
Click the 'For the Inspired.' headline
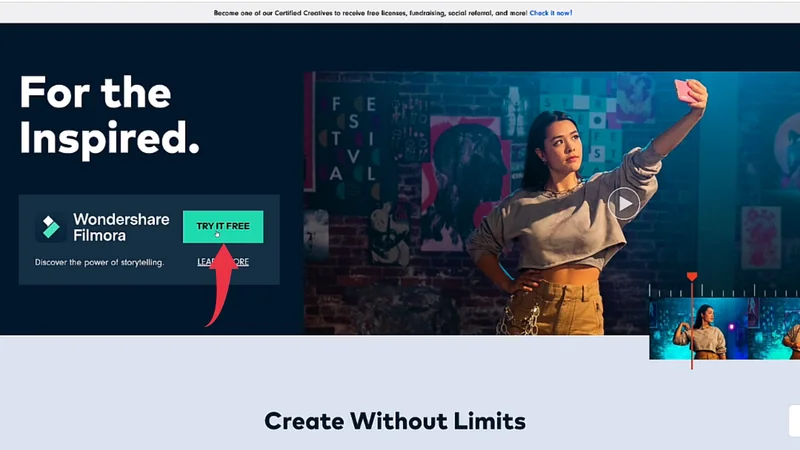pos(109,115)
